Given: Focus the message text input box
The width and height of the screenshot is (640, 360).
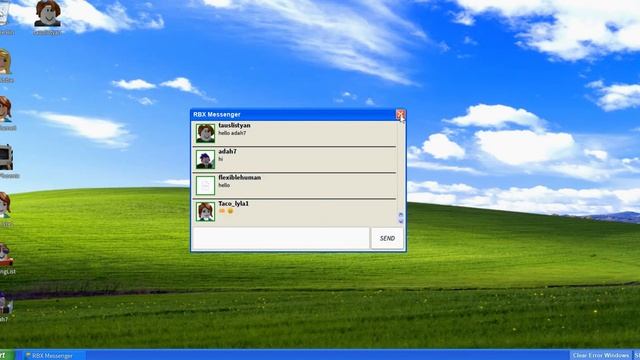Looking at the screenshot, I should pyautogui.click(x=281, y=238).
